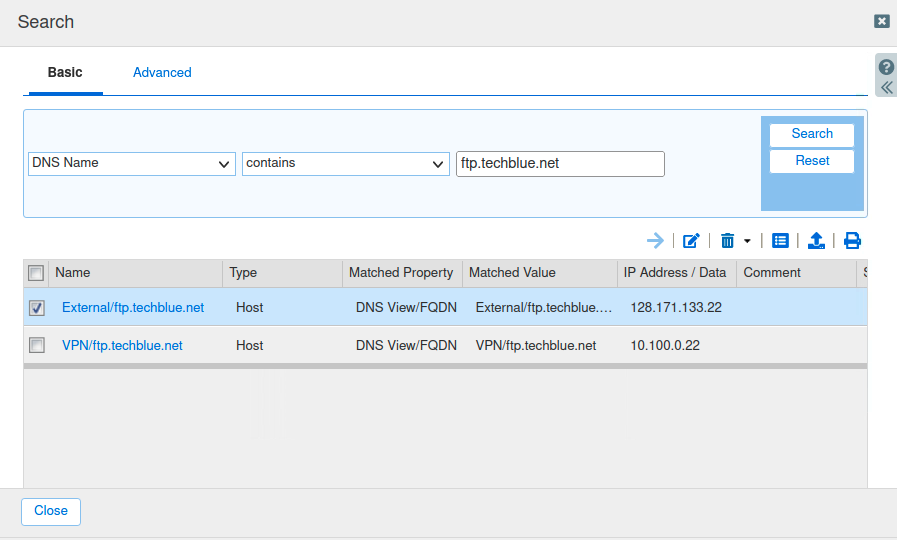
Task: Click the horizontal scrollbar under results
Action: click(x=444, y=366)
